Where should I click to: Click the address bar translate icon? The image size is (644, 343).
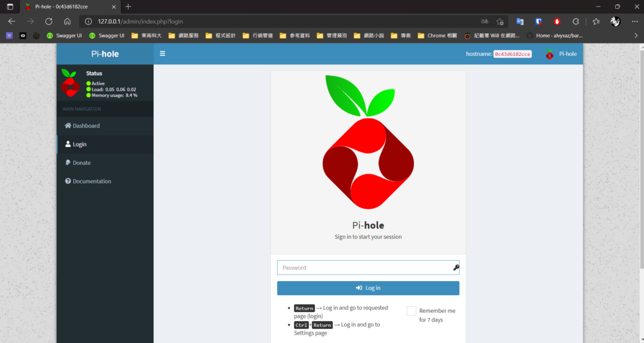tap(485, 21)
